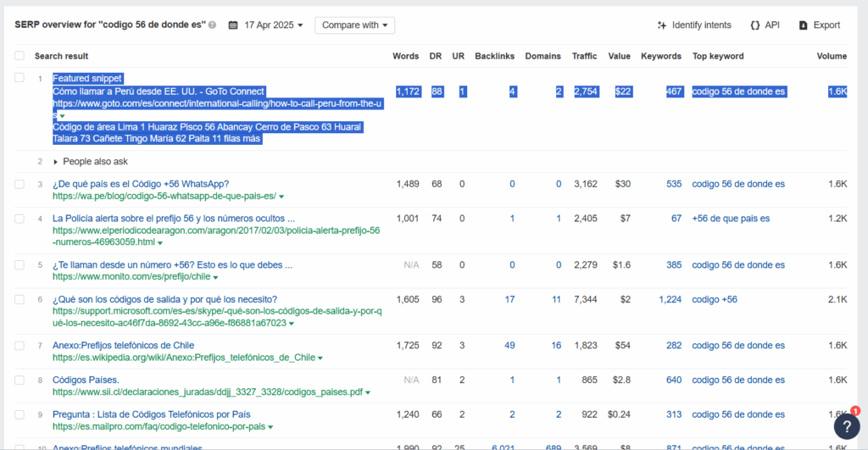Click the curly braces API icon
Viewport: 868px width, 450px height.
coord(755,25)
